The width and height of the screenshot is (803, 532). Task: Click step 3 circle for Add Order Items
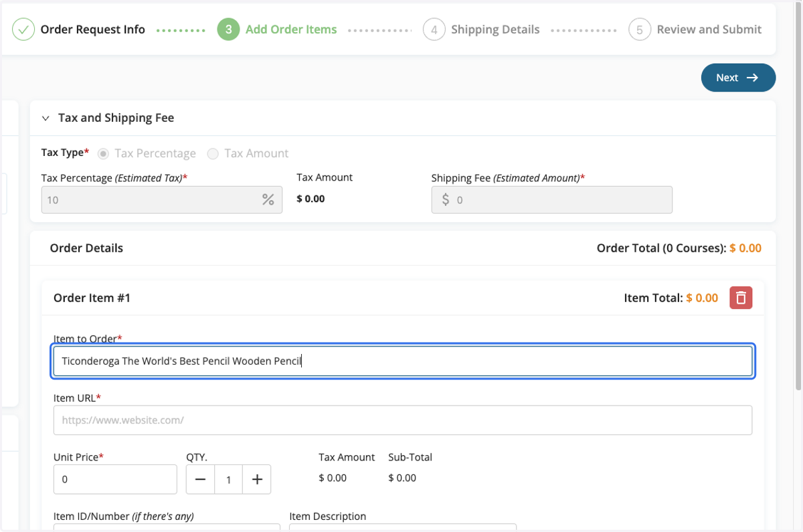(x=228, y=29)
